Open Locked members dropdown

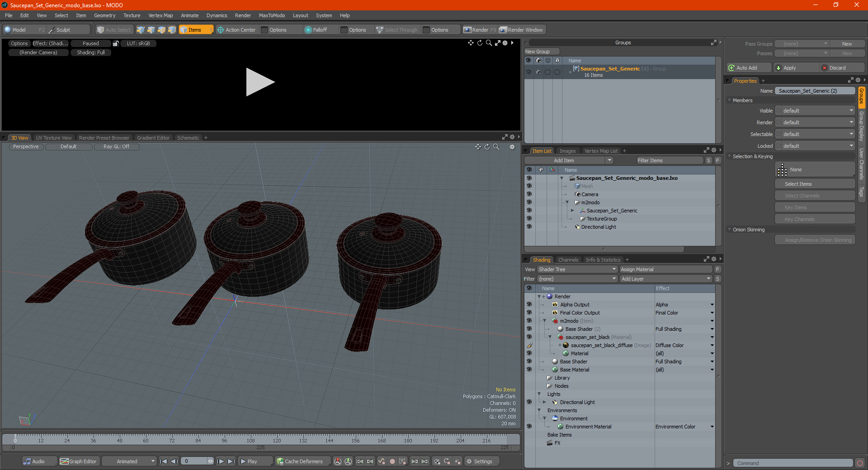point(815,146)
